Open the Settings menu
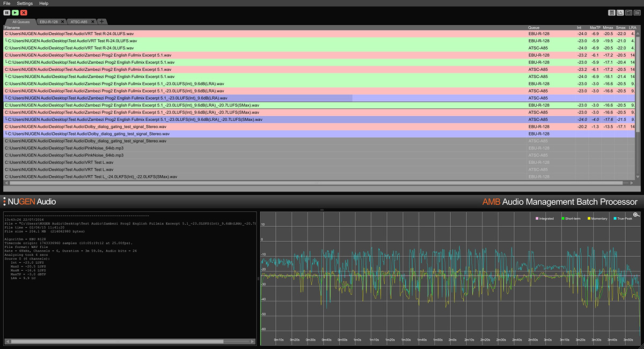This screenshot has width=644, height=349. coord(25,3)
